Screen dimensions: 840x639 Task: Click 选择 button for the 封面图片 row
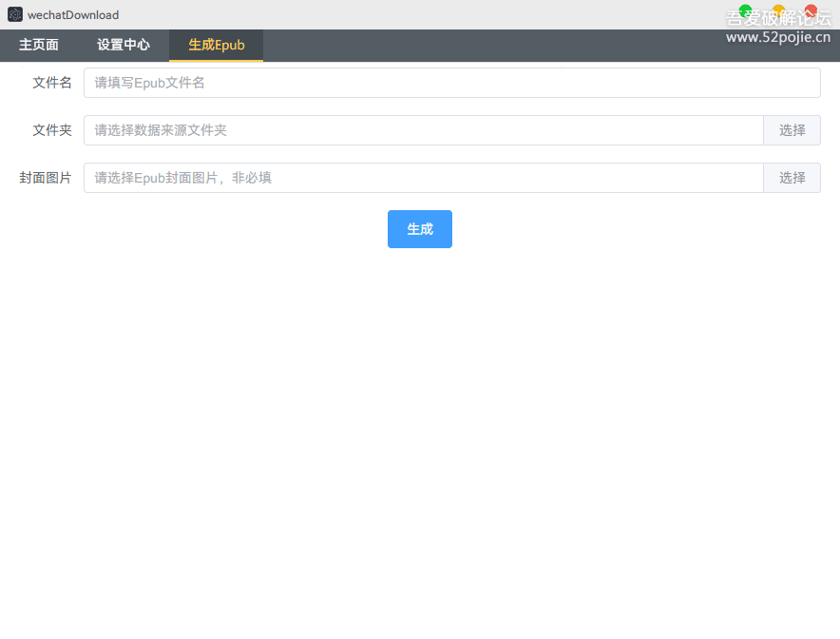click(792, 178)
